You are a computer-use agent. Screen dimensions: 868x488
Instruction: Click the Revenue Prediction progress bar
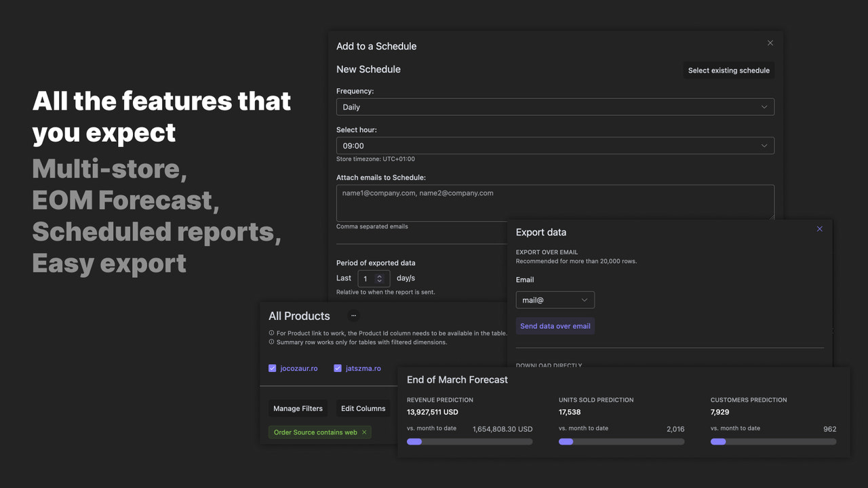pos(469,441)
